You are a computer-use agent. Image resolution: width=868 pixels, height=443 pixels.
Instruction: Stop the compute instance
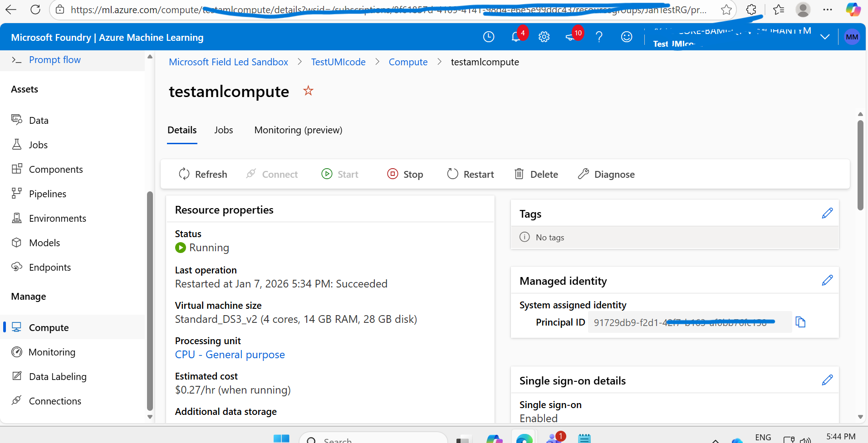[405, 174]
